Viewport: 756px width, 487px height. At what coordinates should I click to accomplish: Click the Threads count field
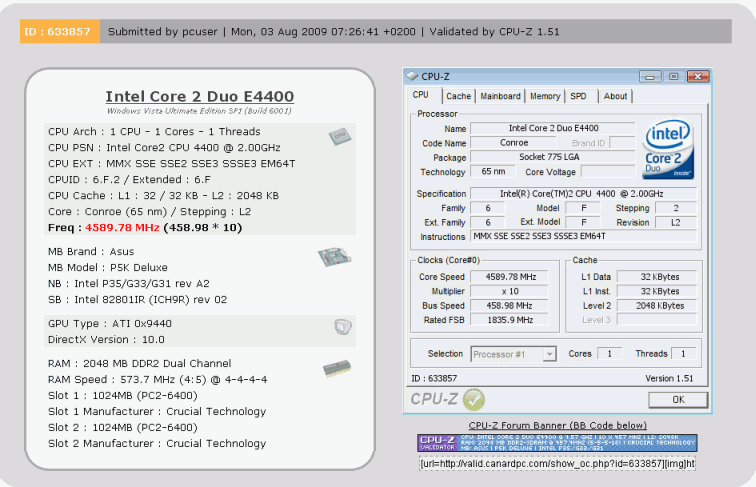683,354
